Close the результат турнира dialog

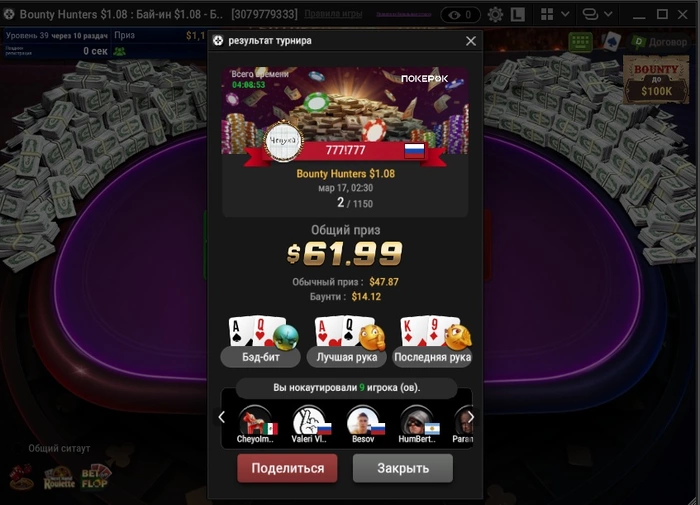click(471, 41)
